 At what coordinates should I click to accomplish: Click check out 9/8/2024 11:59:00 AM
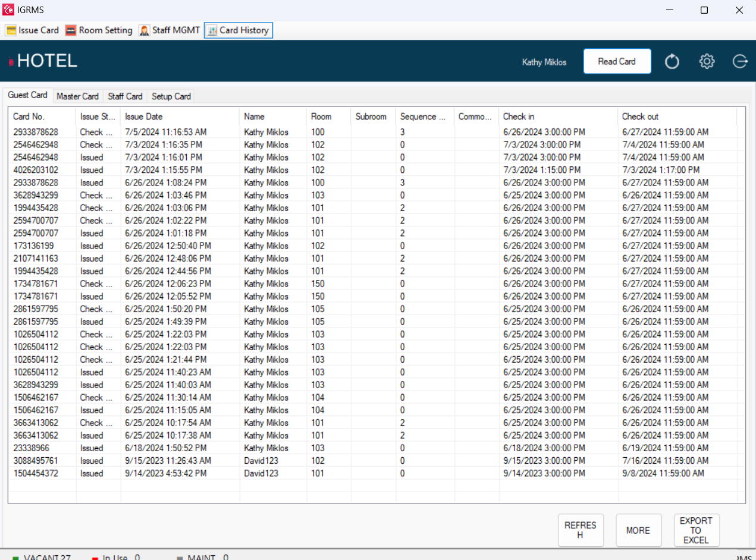pyautogui.click(x=663, y=473)
